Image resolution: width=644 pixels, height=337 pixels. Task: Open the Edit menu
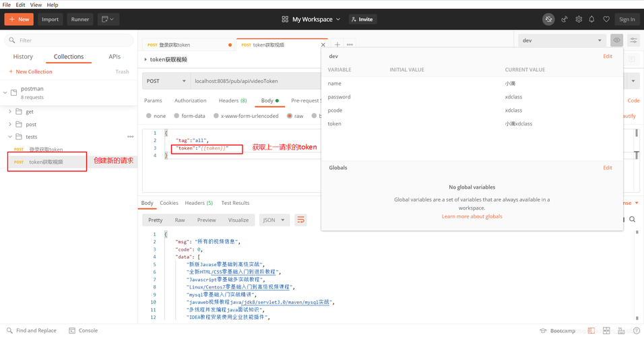point(20,5)
